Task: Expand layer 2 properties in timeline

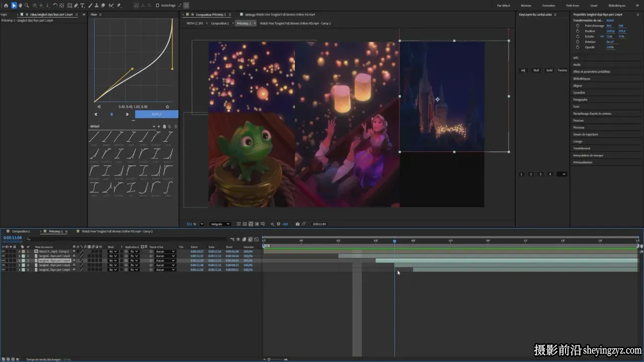Action: pos(19,256)
